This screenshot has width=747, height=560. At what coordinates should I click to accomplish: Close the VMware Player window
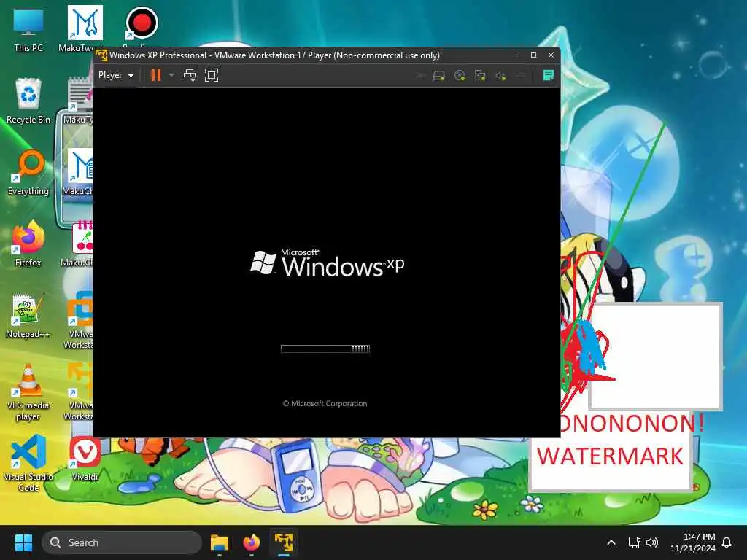551,55
